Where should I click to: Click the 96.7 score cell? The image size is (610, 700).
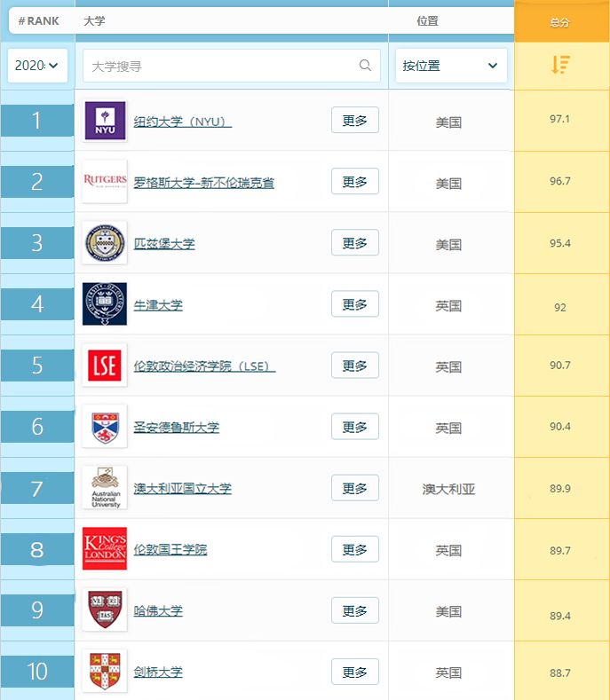click(560, 181)
